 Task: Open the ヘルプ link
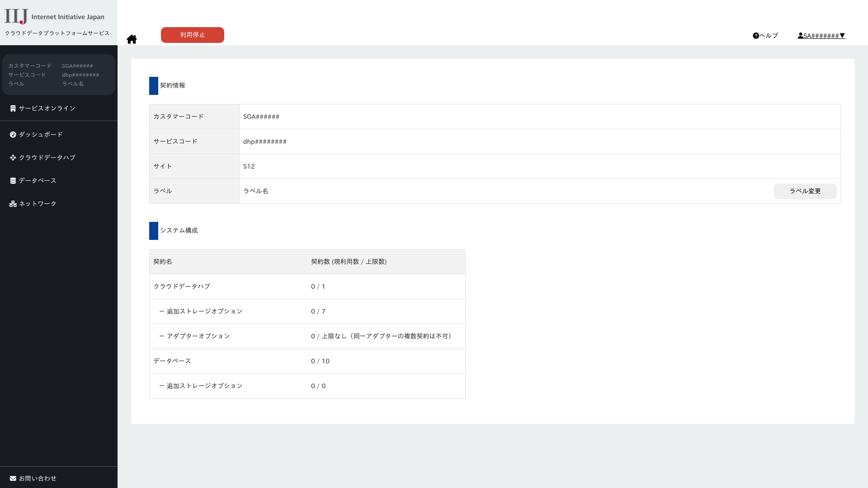click(769, 36)
